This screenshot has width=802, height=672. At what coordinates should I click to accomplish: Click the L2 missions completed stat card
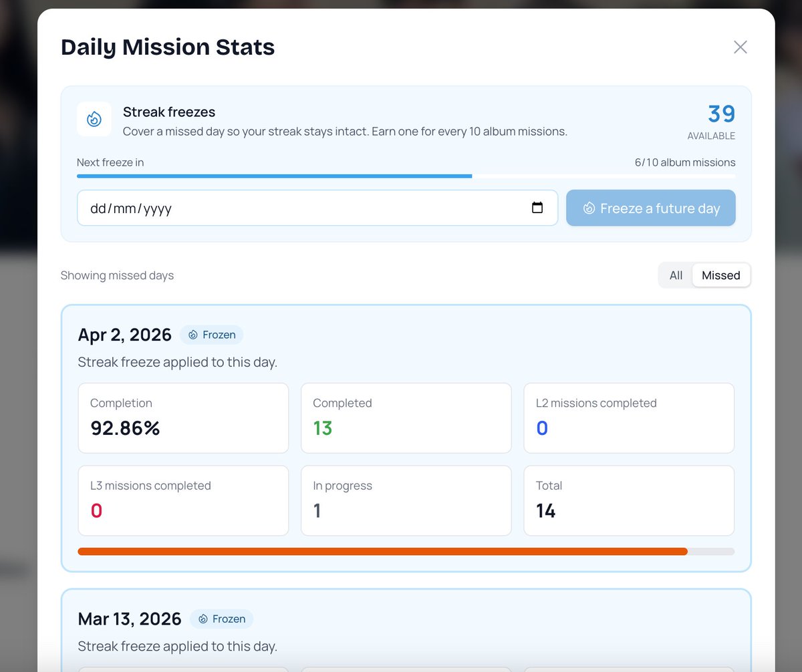[x=629, y=418]
